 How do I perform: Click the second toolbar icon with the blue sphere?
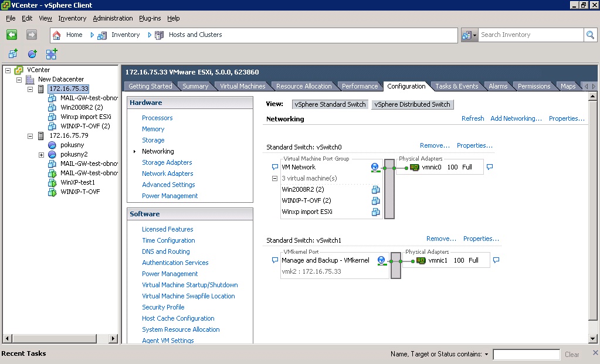coord(32,54)
